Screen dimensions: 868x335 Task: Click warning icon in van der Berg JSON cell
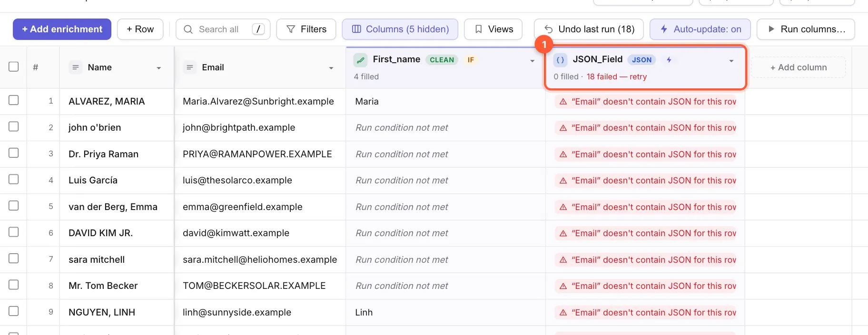[563, 207]
